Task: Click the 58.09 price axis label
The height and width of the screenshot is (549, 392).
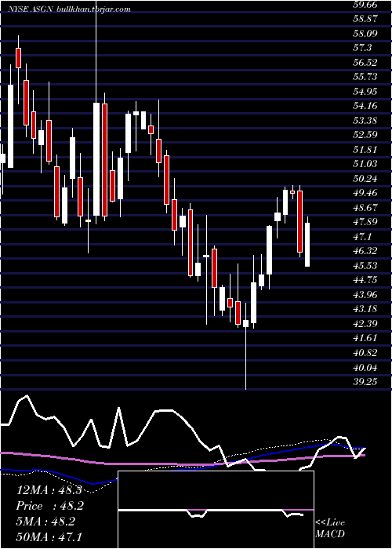Action: 365,34
